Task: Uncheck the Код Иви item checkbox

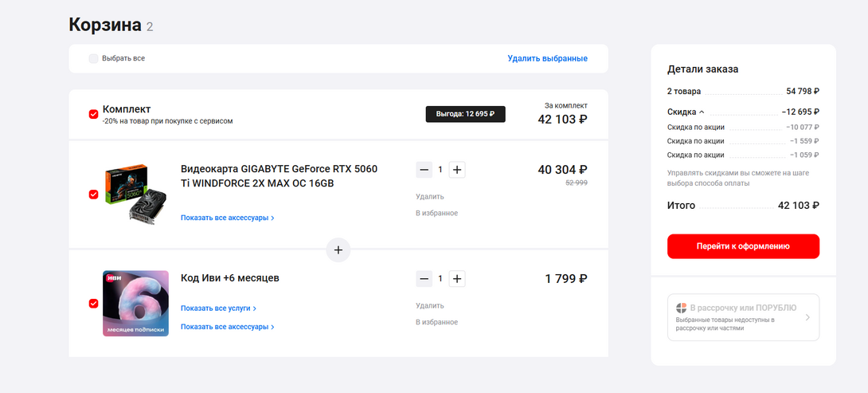Action: click(x=93, y=303)
